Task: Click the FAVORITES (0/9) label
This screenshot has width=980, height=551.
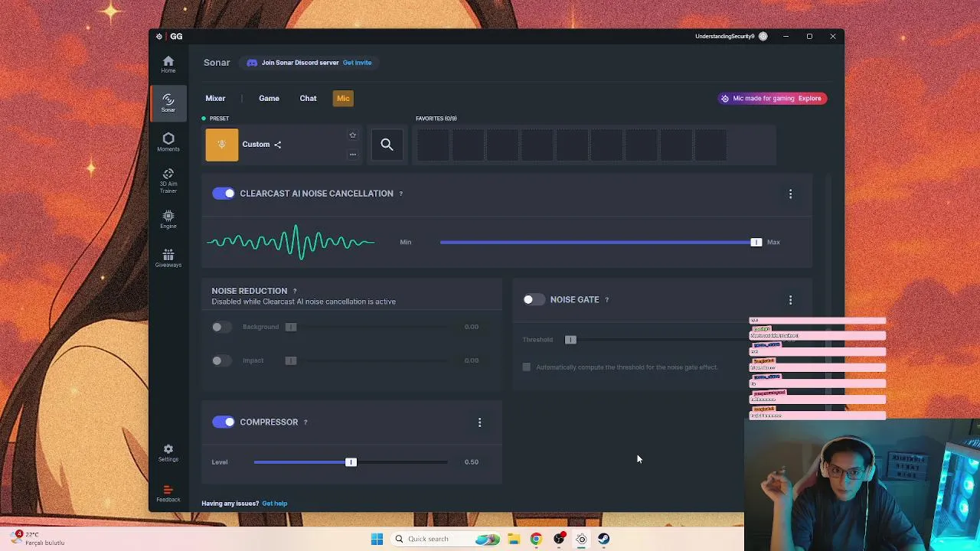Action: tap(436, 119)
